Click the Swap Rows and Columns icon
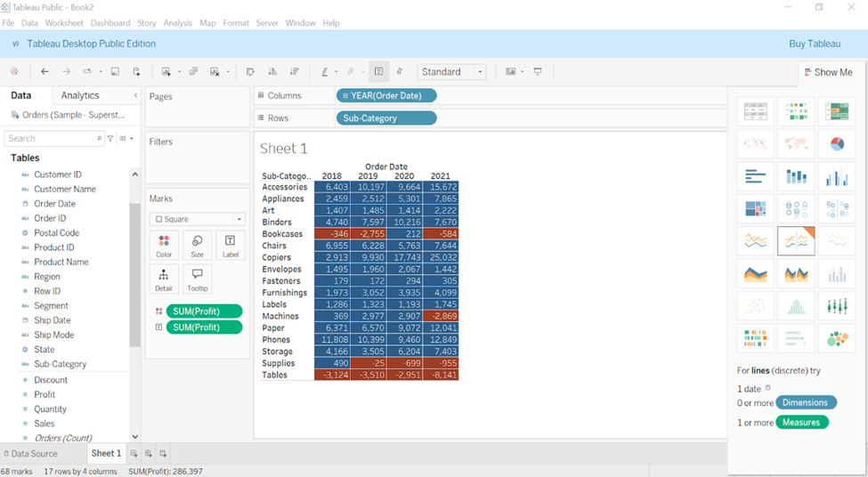 (x=250, y=71)
